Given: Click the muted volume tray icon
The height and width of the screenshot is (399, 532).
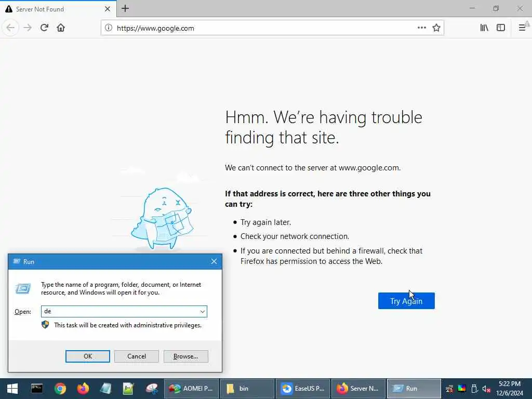Looking at the screenshot, I should pyautogui.click(x=486, y=389).
